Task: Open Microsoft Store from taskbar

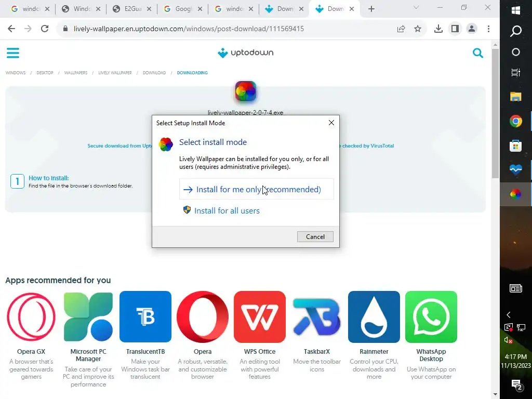Action: tap(516, 145)
